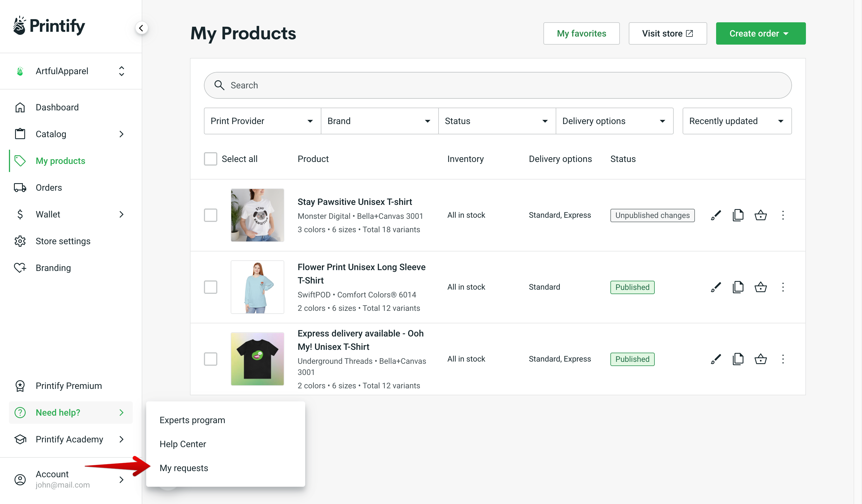Viewport: 862px width, 504px height.
Task: Click inside the product search field
Action: (410, 85)
